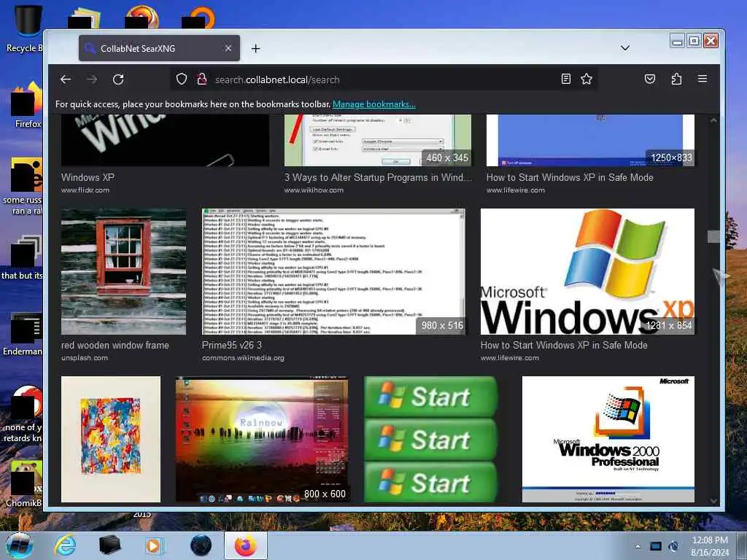This screenshot has height=560, width=747.
Task: Expand the list all tabs chevron
Action: coord(625,48)
